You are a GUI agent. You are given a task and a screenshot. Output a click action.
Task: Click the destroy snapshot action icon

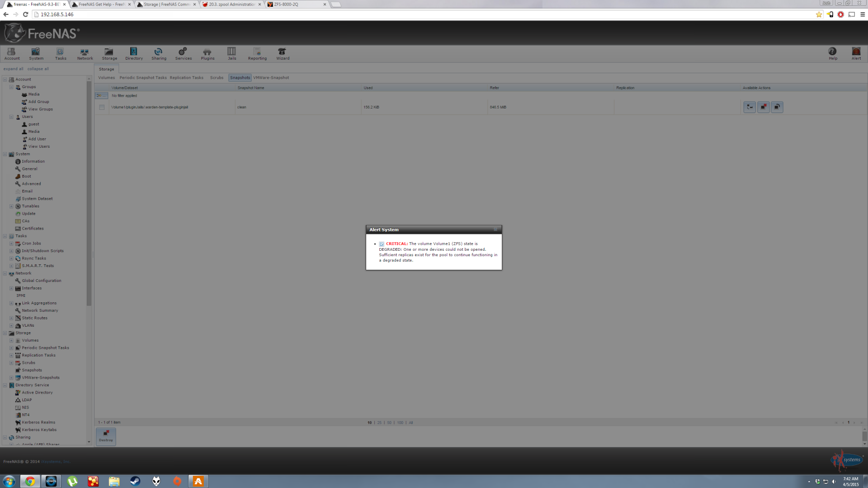pos(763,107)
